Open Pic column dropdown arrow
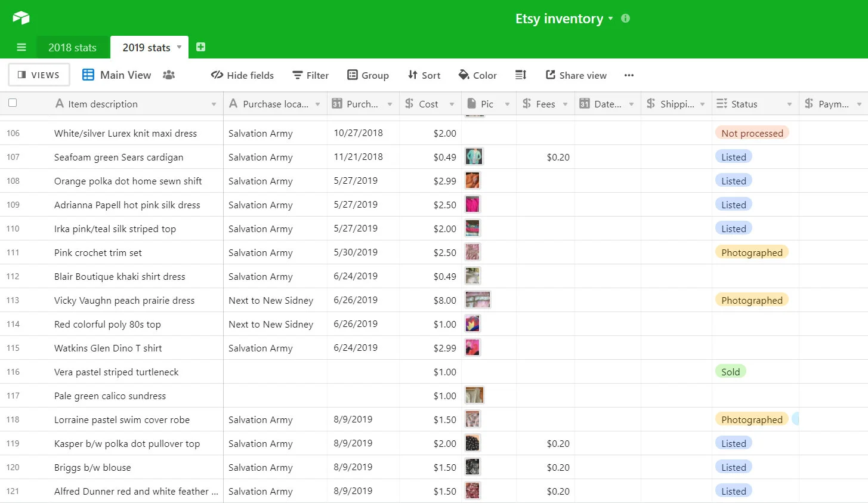This screenshot has width=868, height=503. (x=507, y=104)
